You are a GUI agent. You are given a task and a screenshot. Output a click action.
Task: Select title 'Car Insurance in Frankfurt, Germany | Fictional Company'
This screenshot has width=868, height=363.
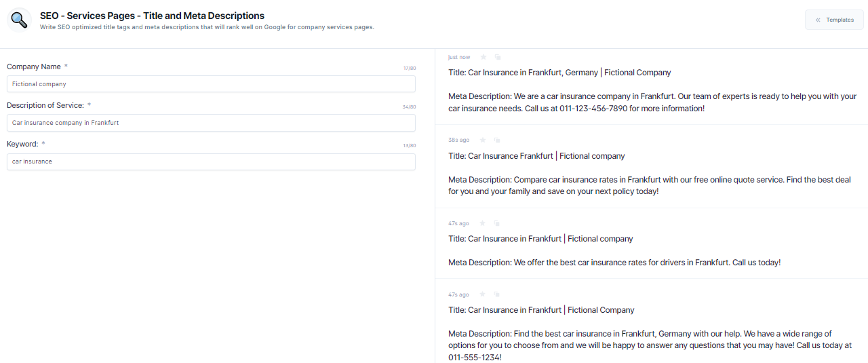pyautogui.click(x=559, y=73)
